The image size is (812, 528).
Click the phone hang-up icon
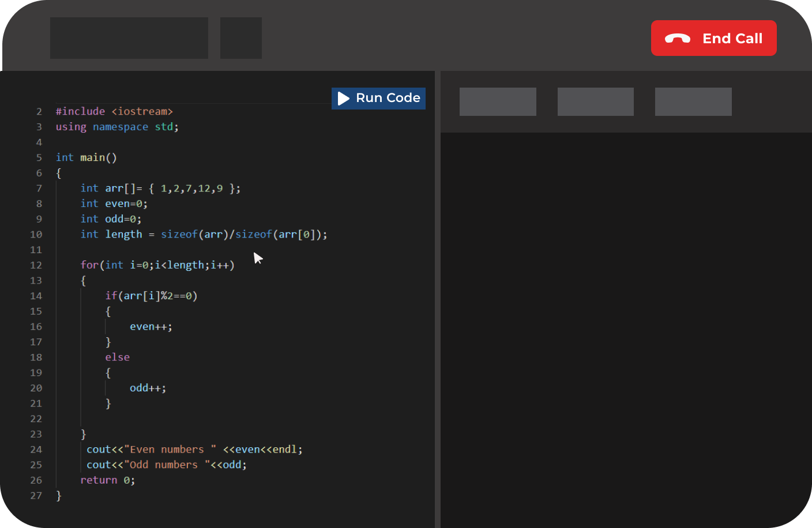point(678,39)
